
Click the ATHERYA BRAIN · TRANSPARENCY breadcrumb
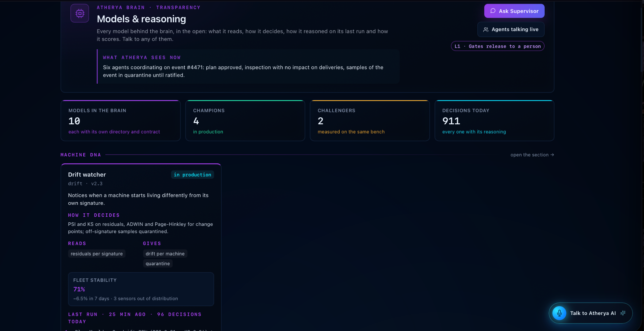(x=148, y=8)
